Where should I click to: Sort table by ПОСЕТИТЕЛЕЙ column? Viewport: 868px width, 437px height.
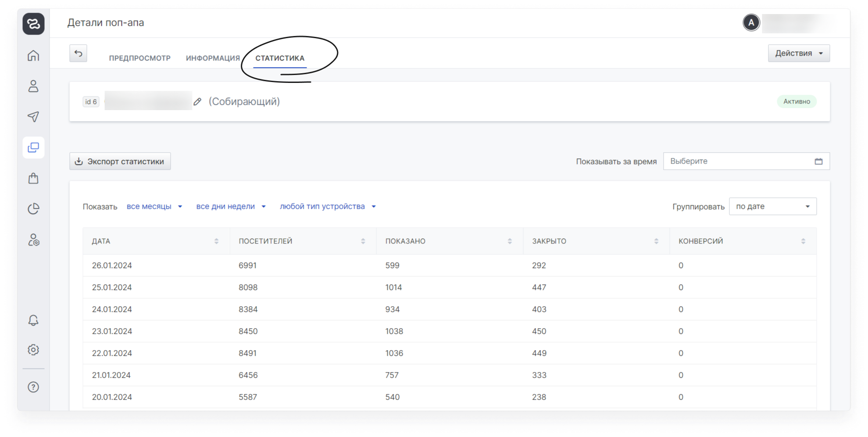(x=363, y=241)
